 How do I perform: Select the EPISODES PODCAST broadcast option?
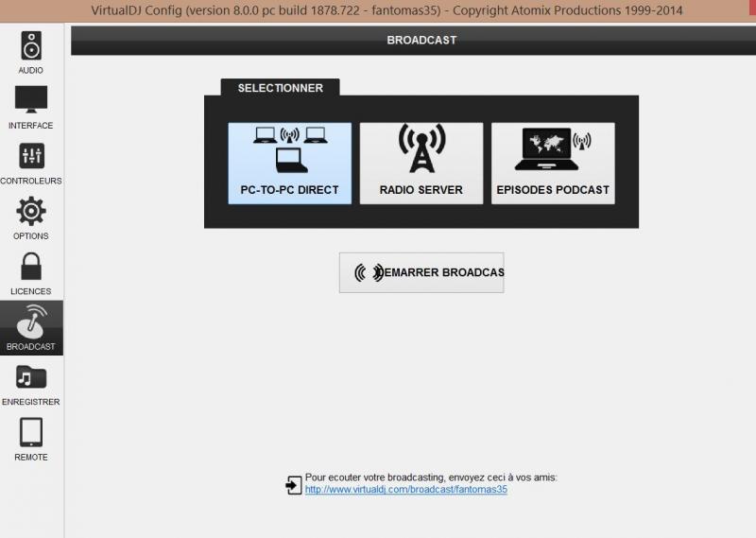coord(553,163)
